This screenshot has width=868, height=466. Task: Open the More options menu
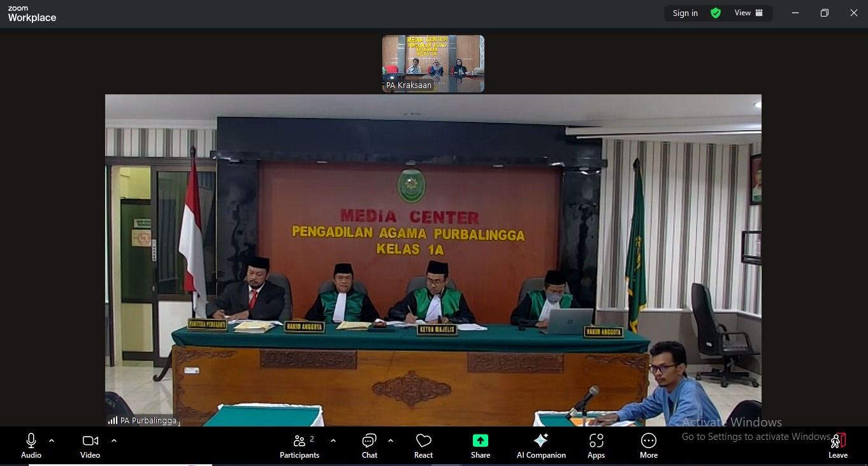[648, 446]
